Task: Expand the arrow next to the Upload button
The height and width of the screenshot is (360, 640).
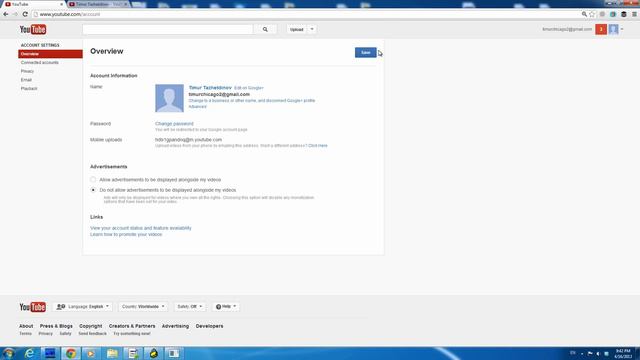Action: pyautogui.click(x=312, y=29)
